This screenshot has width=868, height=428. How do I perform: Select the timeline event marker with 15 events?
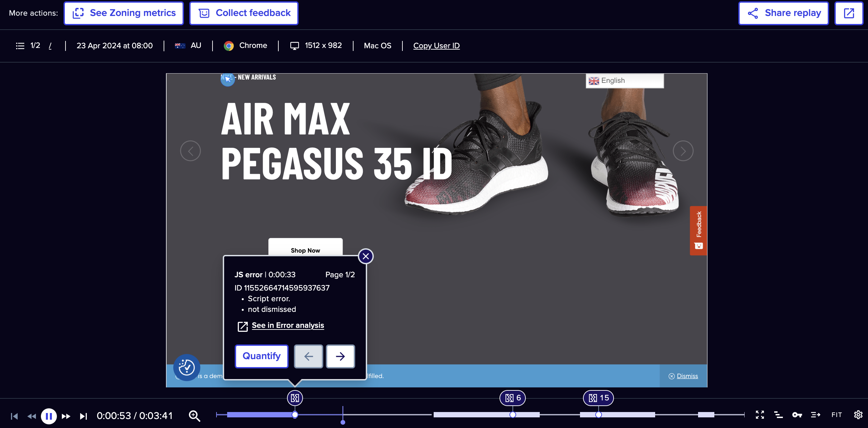tap(598, 398)
